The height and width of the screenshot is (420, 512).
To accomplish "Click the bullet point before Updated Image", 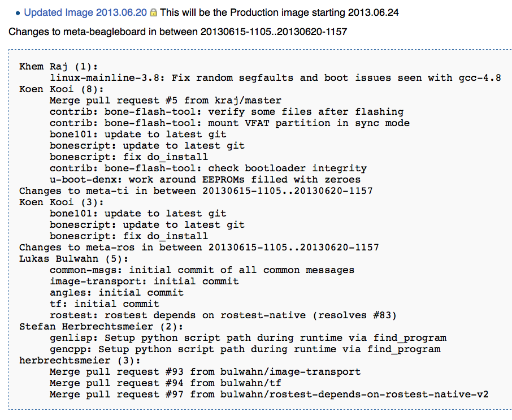I will pyautogui.click(x=18, y=12).
